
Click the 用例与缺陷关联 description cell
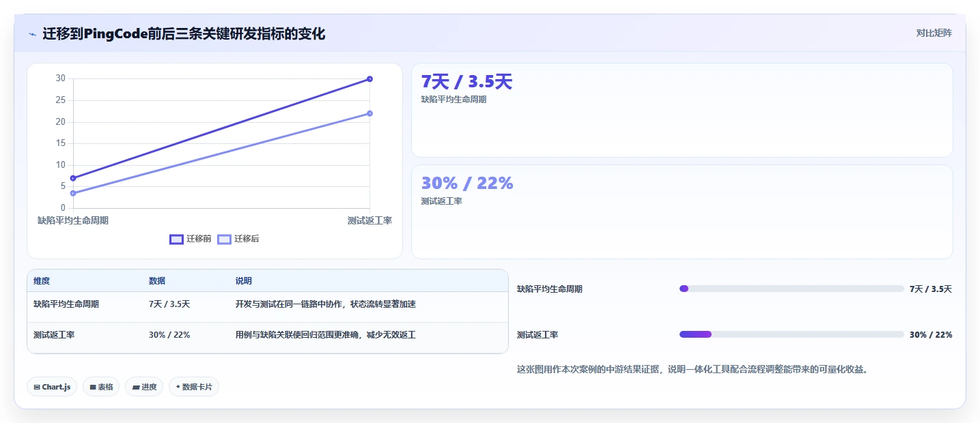(326, 335)
